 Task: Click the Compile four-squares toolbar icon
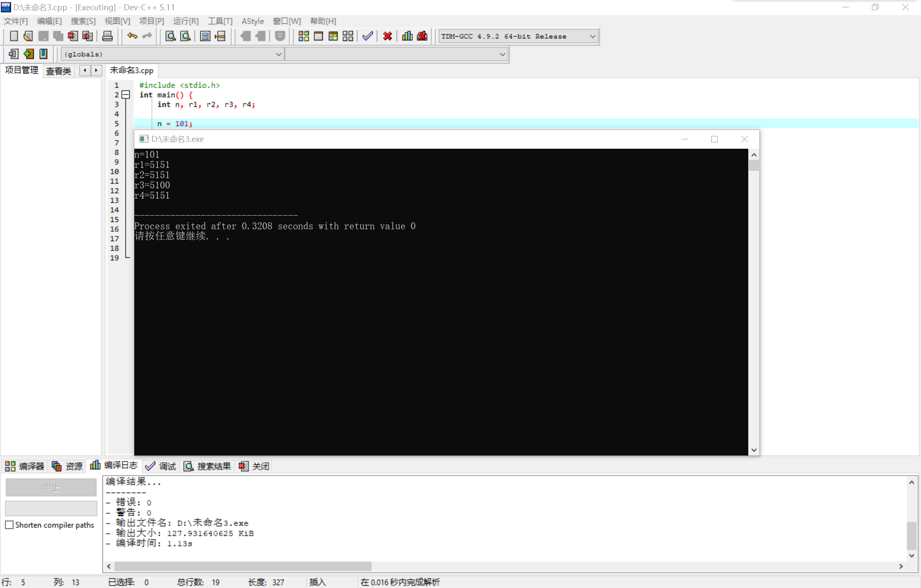point(304,36)
